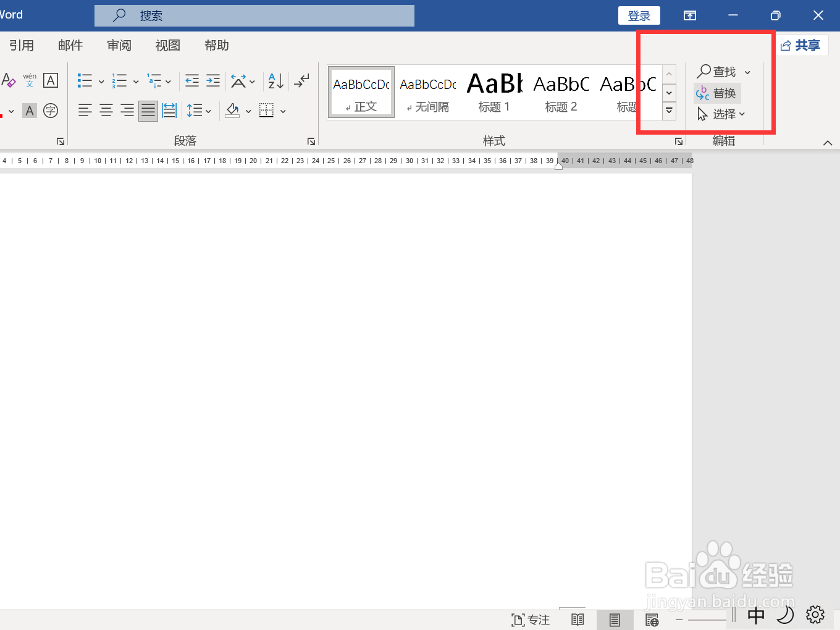Click the line and paragraph spacing icon
This screenshot has height=630, width=840.
pos(195,111)
